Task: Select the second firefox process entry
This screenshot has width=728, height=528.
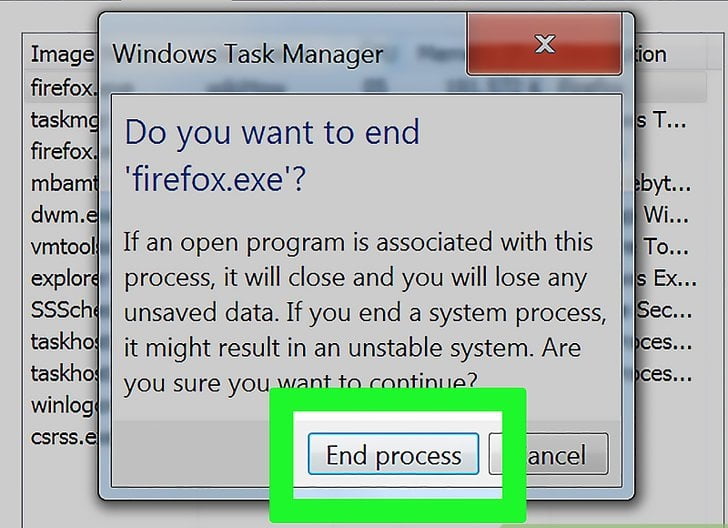Action: 63,151
